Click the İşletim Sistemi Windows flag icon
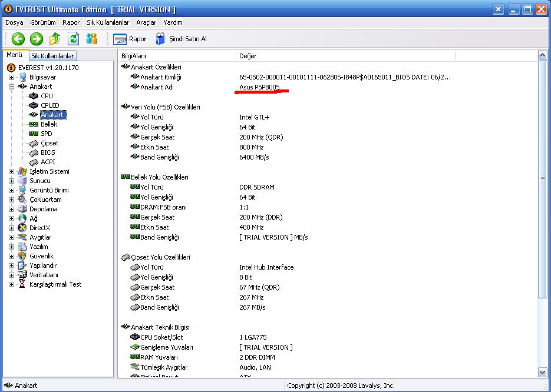Viewport: 551px width, 392px height. [x=22, y=171]
